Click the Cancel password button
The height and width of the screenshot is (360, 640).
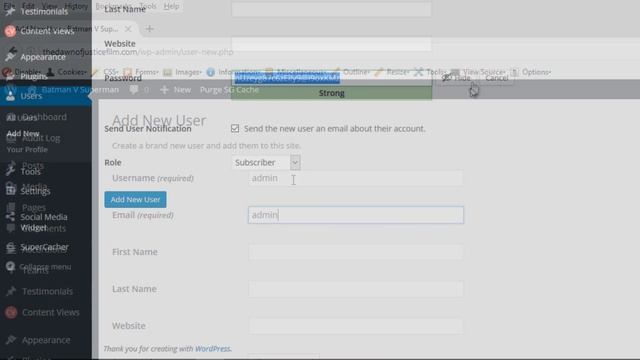496,78
